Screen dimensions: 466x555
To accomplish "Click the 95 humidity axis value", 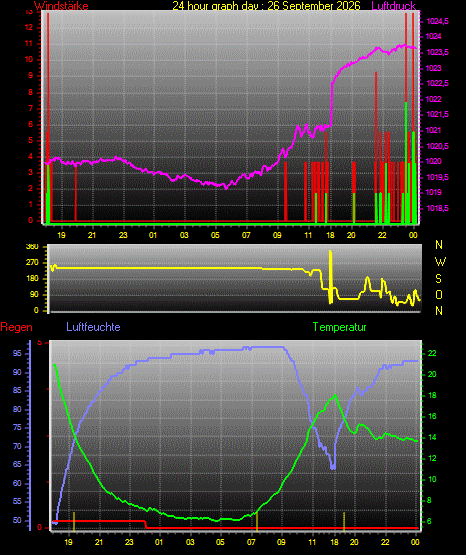I will click(17, 354).
